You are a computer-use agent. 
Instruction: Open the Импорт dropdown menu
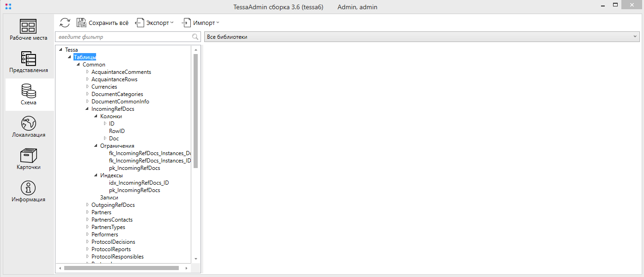click(200, 23)
